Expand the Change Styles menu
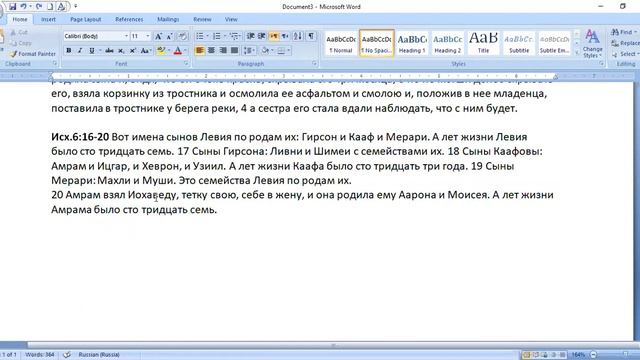 pyautogui.click(x=593, y=43)
